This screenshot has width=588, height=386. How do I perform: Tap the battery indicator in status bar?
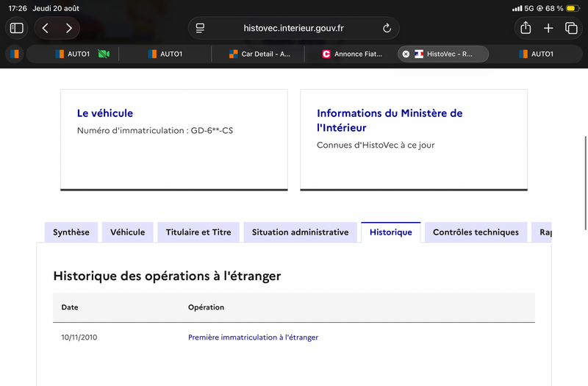click(x=573, y=8)
